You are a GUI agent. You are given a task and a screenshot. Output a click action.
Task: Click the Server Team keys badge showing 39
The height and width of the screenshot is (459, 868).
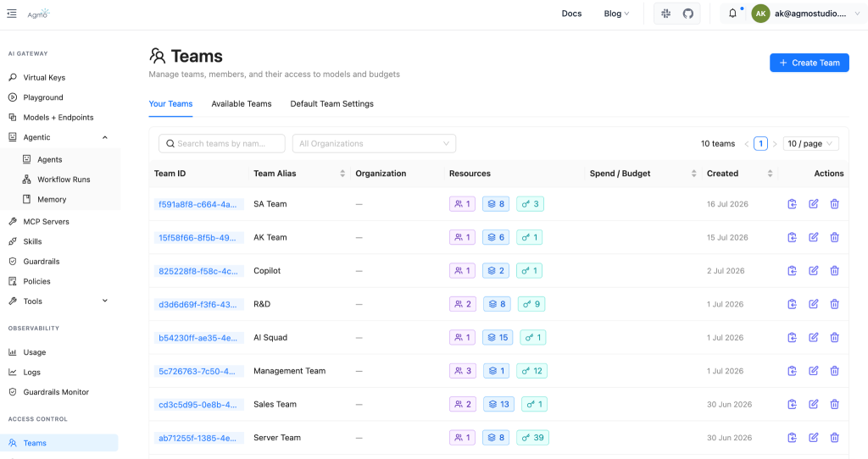click(x=532, y=438)
